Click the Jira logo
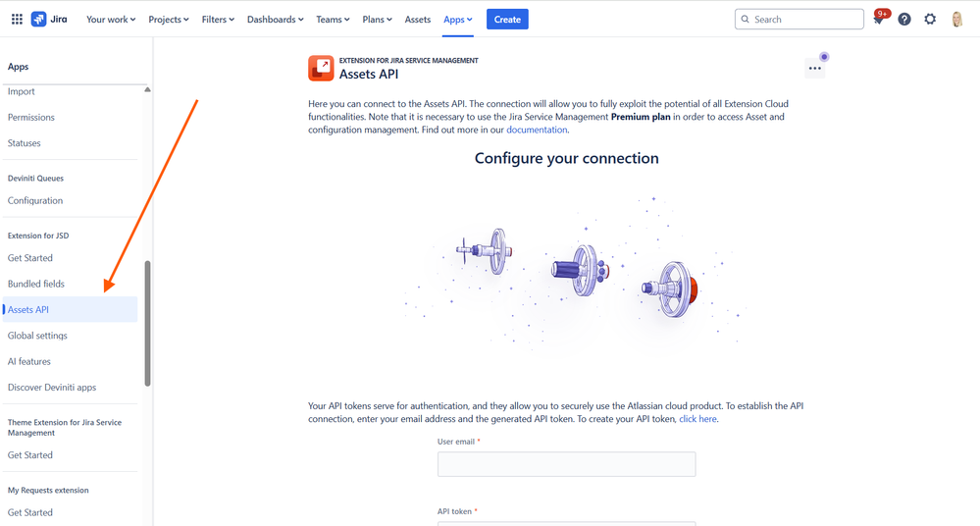 [x=49, y=20]
